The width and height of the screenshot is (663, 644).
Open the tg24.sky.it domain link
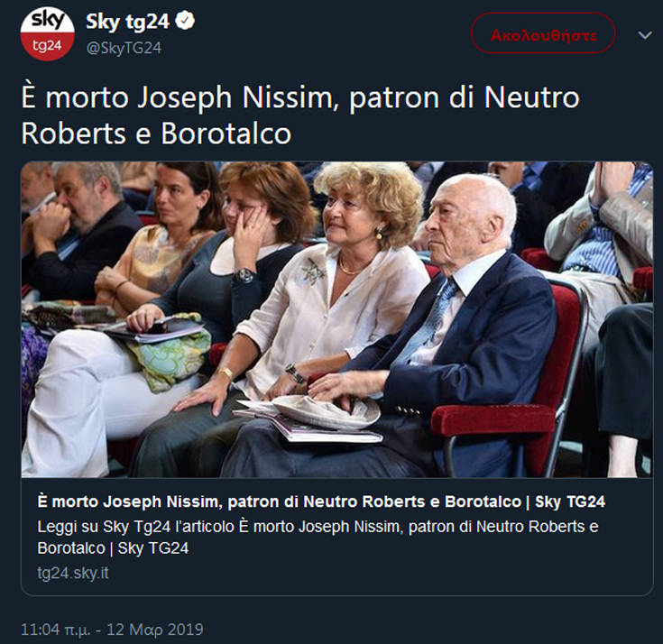[73, 573]
